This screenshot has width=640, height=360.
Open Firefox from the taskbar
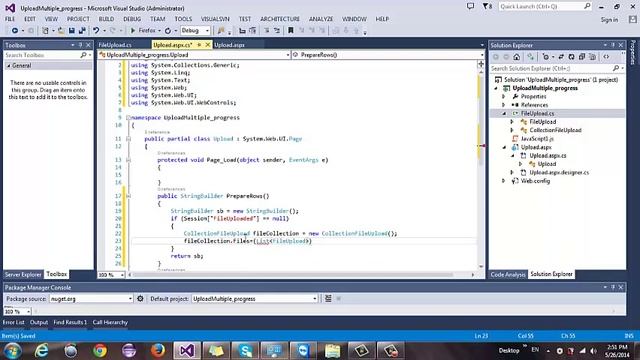pyautogui.click(x=158, y=351)
